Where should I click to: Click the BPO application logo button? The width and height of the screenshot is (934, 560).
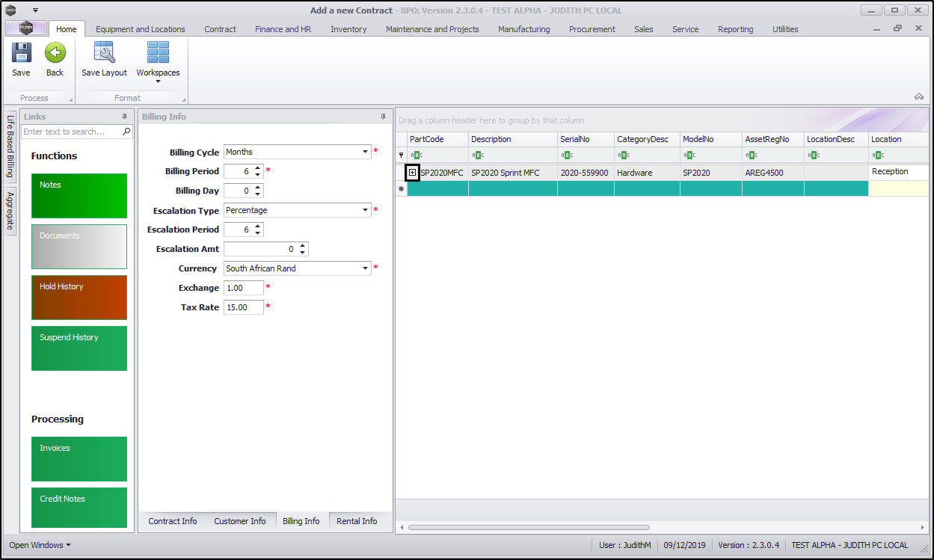25,28
